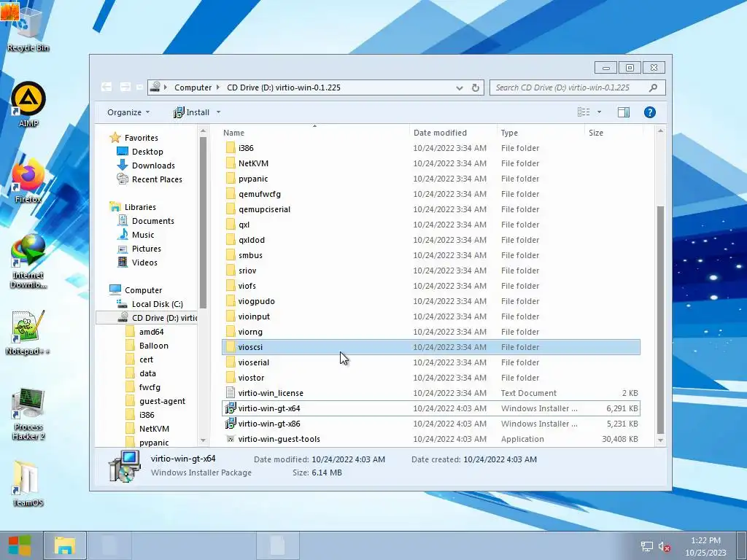The width and height of the screenshot is (747, 560).
Task: Click Computer in the address breadcrumb
Action: coord(193,87)
